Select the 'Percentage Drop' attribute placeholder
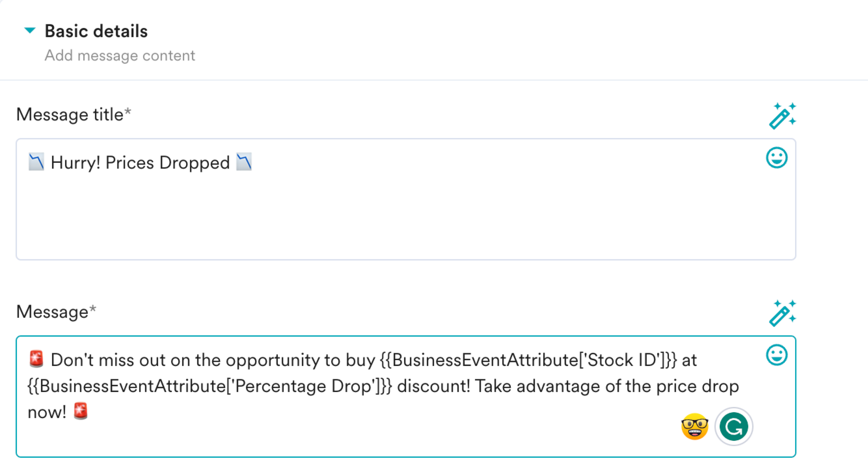The height and width of the screenshot is (476, 868). pos(210,386)
